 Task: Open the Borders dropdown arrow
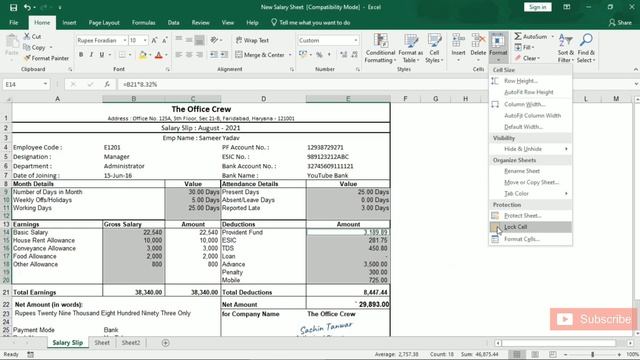[x=130, y=55]
